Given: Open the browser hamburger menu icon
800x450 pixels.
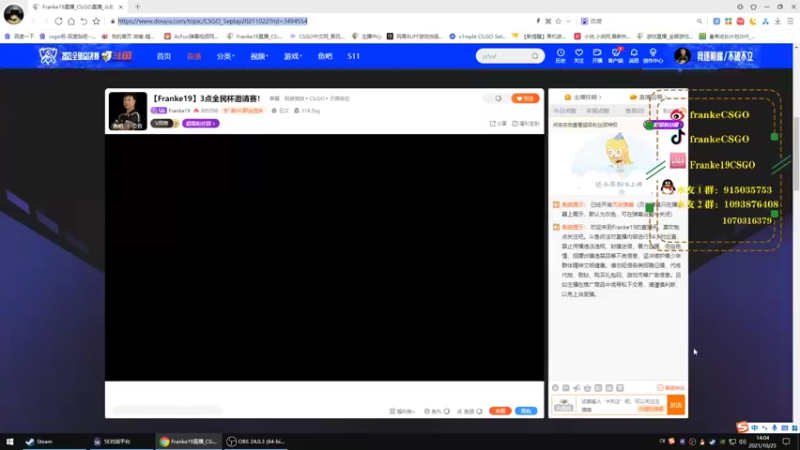Looking at the screenshot, I should pyautogui.click(x=790, y=21).
